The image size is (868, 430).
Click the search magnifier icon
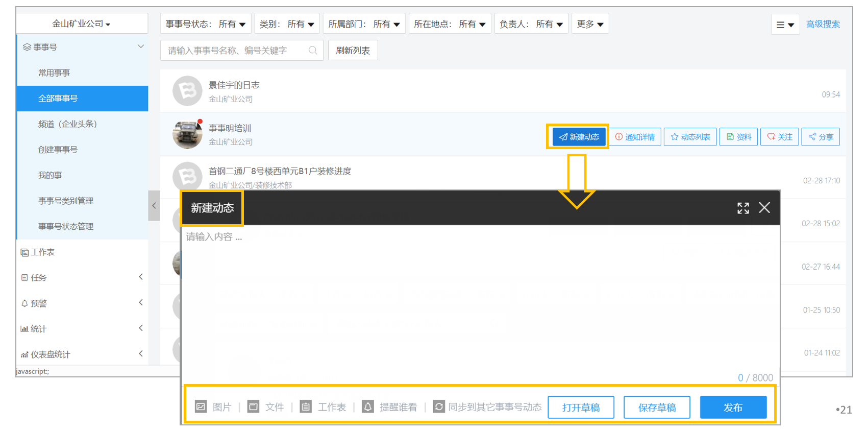313,50
